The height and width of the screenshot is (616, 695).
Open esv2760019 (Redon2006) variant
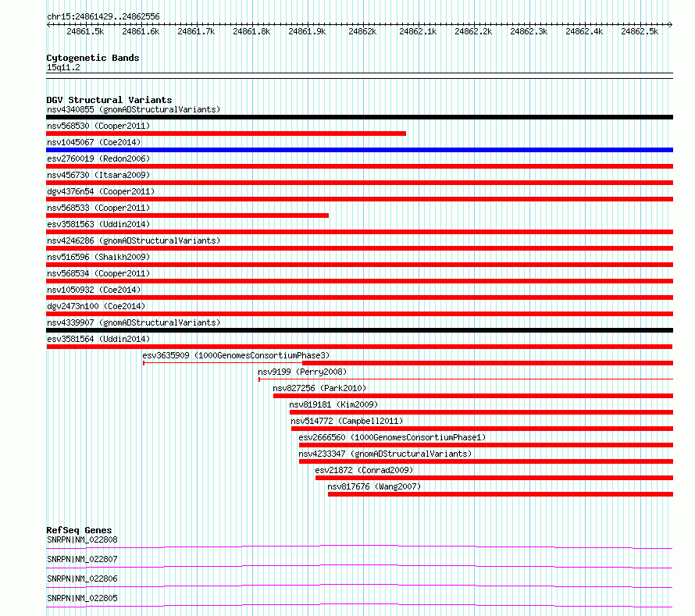(98, 158)
